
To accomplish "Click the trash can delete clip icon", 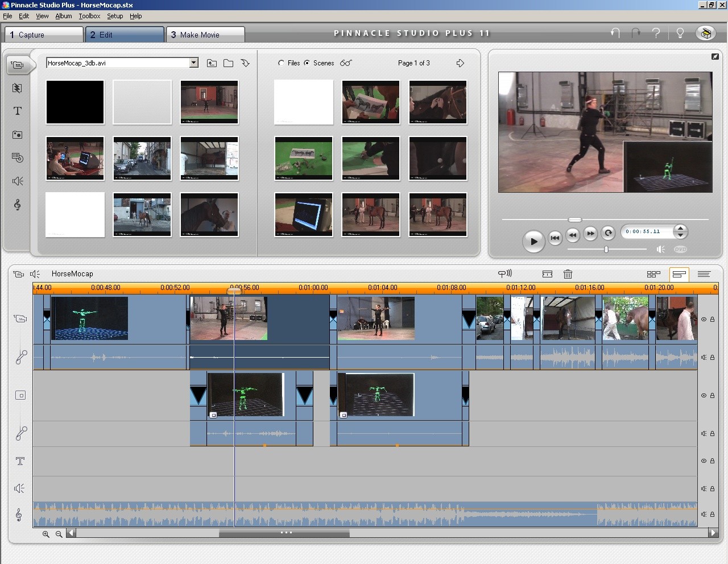I will tap(568, 274).
